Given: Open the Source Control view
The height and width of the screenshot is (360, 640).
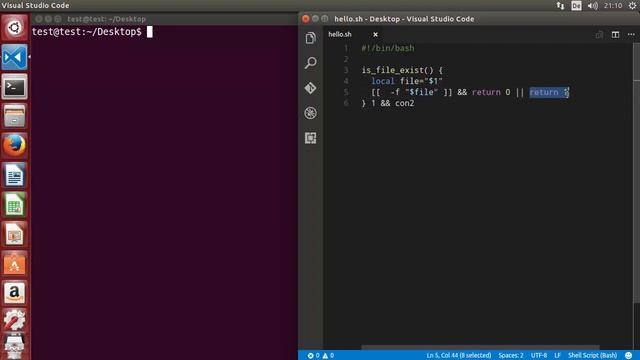Looking at the screenshot, I should point(311,88).
